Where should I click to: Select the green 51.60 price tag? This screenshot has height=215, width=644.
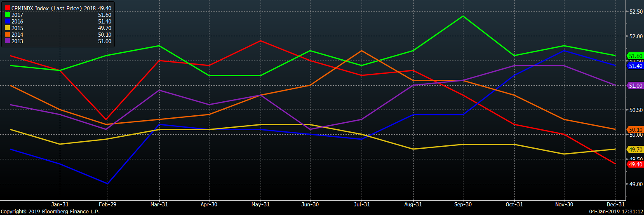635,56
